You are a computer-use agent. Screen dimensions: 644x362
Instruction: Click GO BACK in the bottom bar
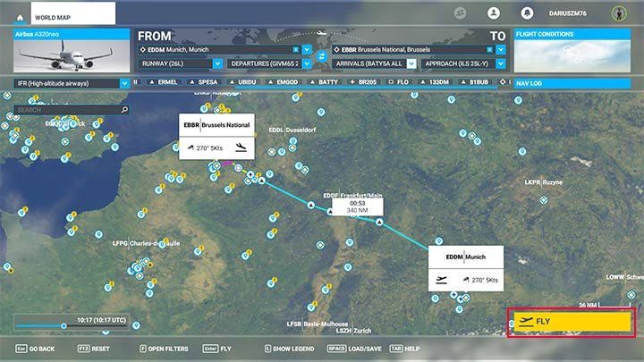tap(35, 349)
